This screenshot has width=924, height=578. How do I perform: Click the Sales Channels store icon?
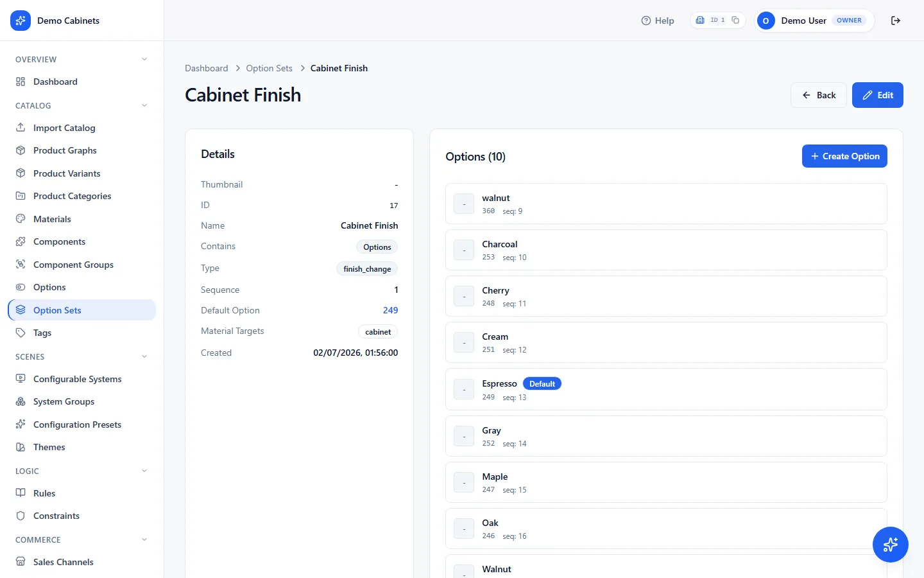(21, 561)
